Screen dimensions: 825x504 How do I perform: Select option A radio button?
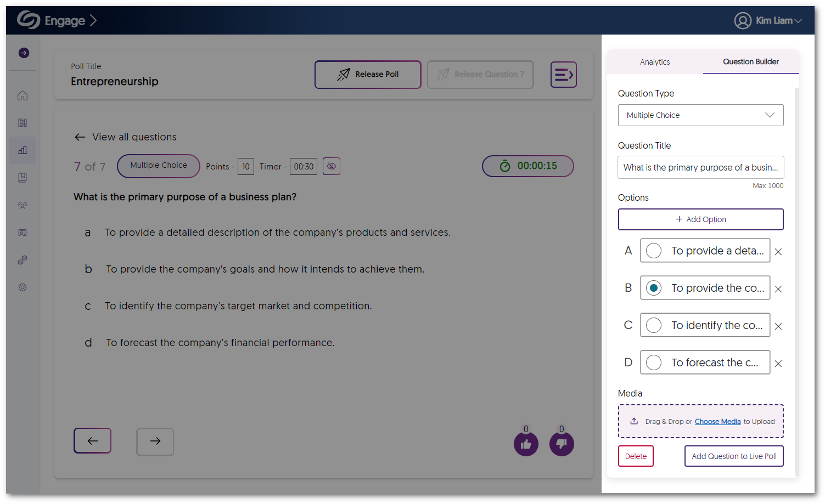click(x=654, y=251)
